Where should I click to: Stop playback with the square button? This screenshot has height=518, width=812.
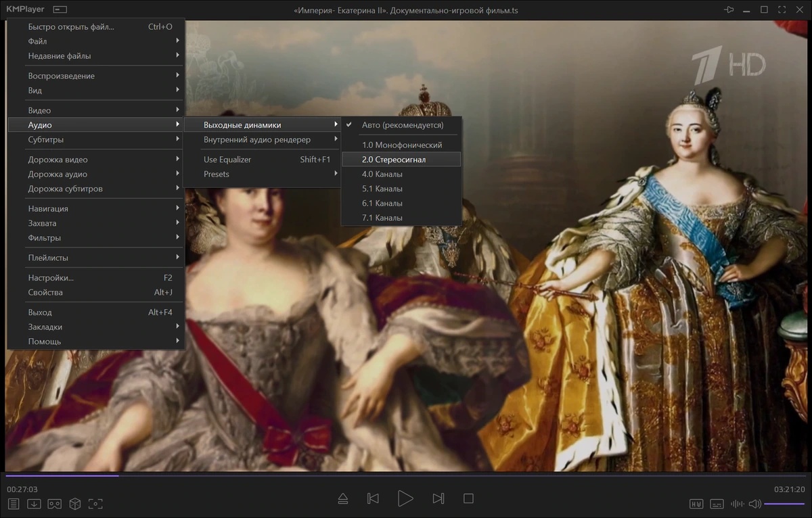[468, 499]
